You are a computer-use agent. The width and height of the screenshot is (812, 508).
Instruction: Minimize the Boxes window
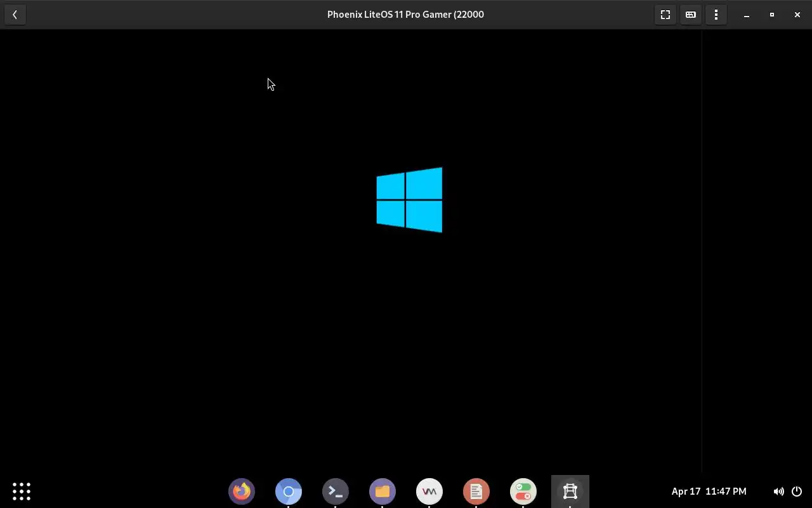tap(747, 15)
